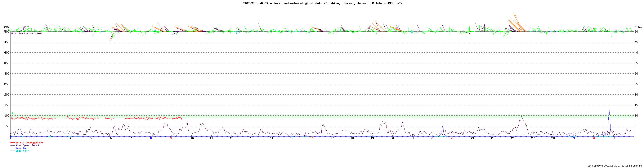Click the 45 tick on the right axis
The height and width of the screenshot is (168, 644).
[x=636, y=42]
